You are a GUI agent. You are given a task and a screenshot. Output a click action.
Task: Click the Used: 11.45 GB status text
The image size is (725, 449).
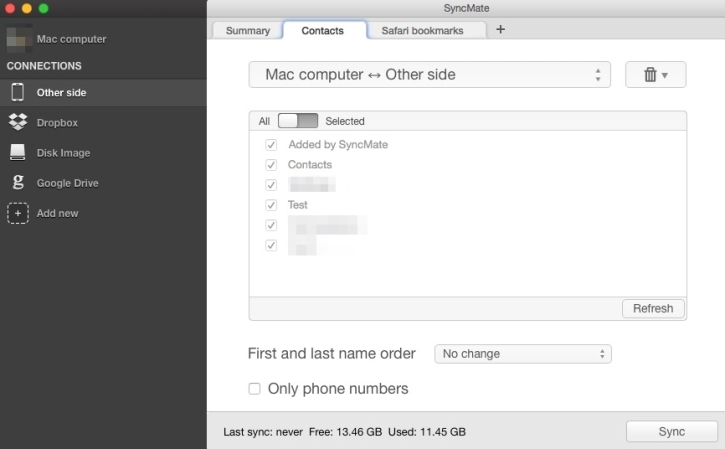(427, 432)
